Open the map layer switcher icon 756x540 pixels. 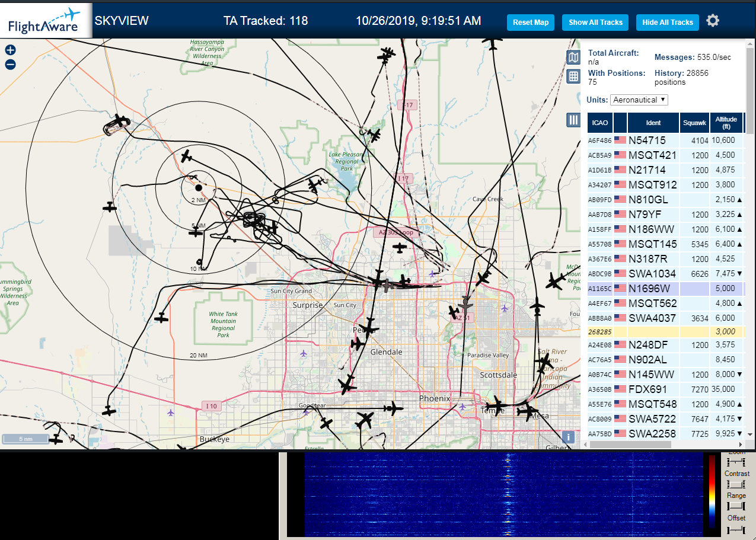pos(573,57)
